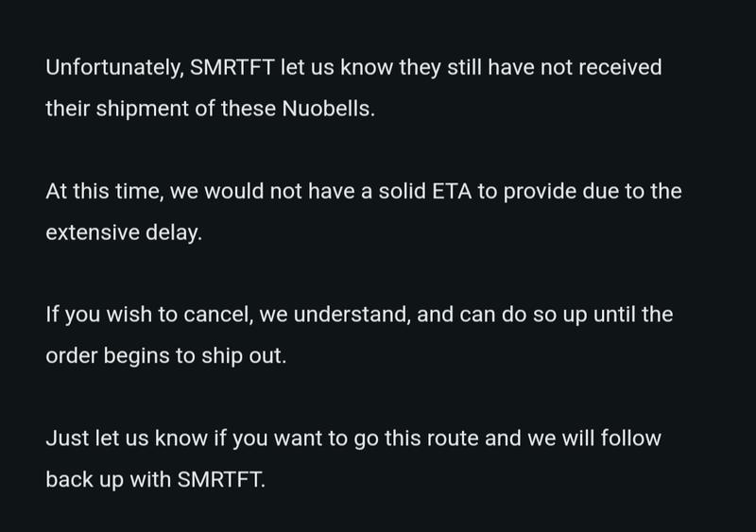Click "At this time" starting the second paragraph
The height and width of the screenshot is (532, 756).
tap(103, 192)
